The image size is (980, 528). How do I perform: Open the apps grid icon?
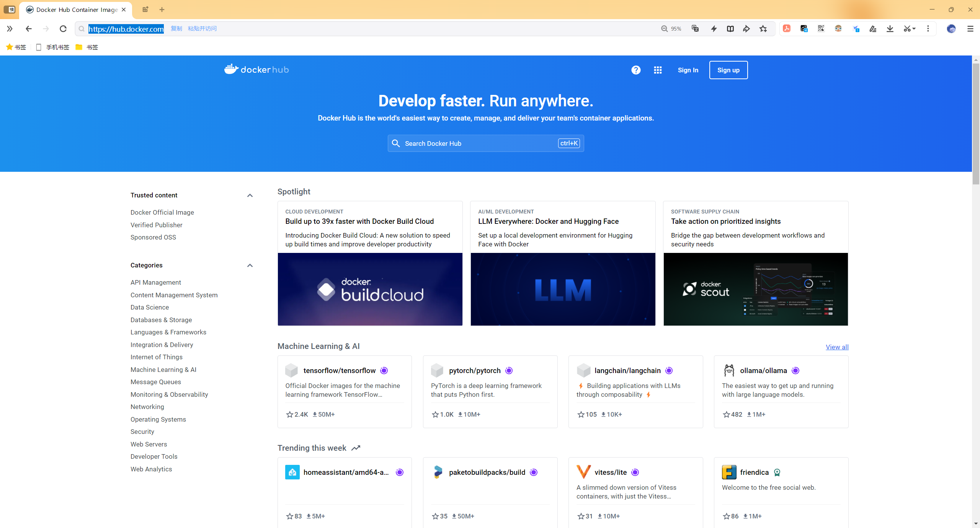click(658, 70)
